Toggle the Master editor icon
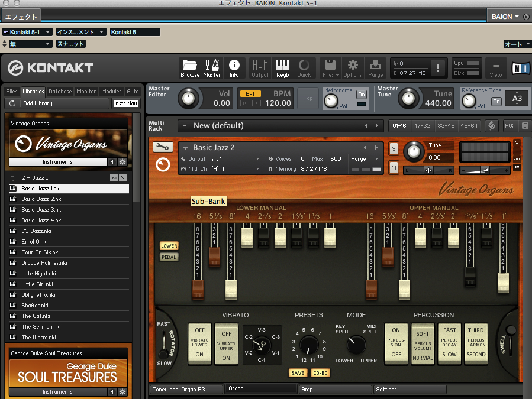Viewport: 532px width, 399px height. tap(212, 68)
